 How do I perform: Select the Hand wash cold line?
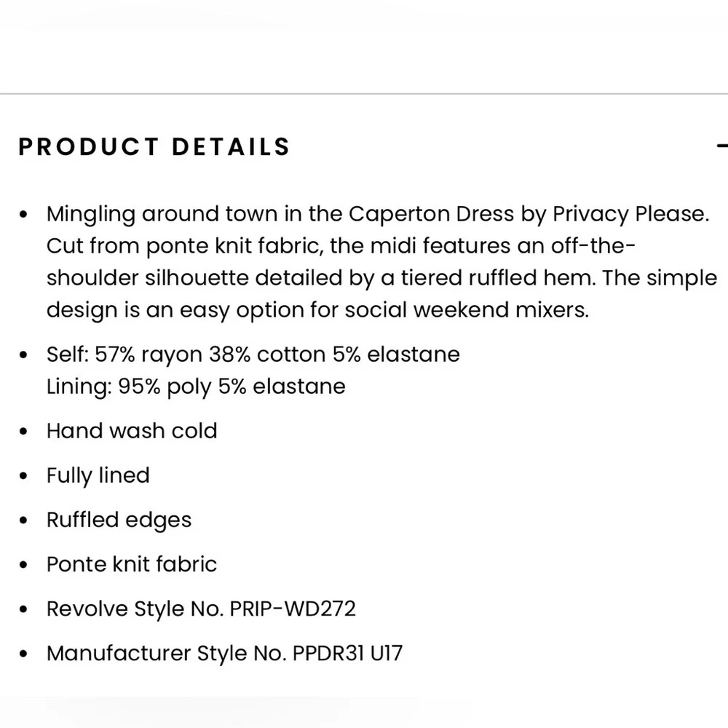coord(132,430)
